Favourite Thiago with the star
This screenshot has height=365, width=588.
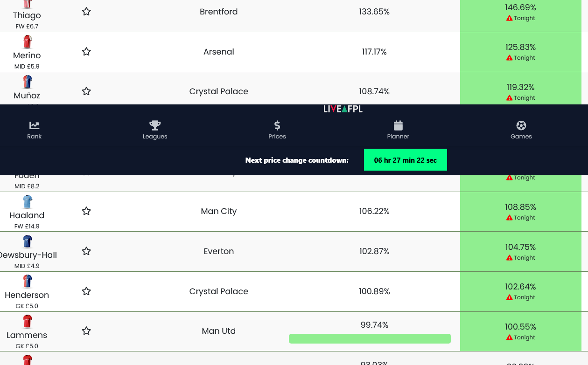pos(86,12)
